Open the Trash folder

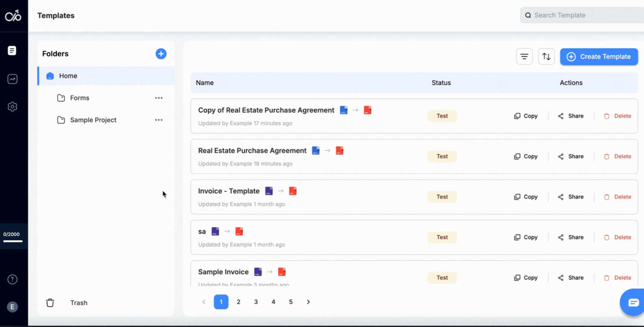tap(78, 303)
